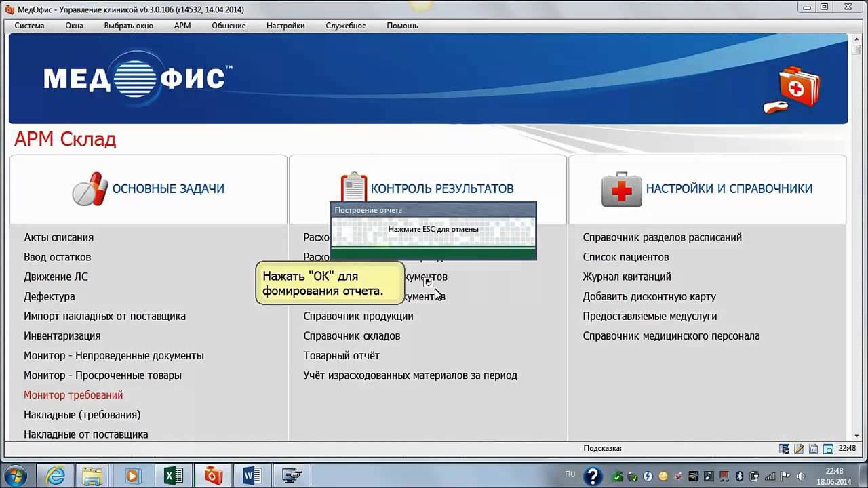868x488 pixels.
Task: Open the Окна menu
Action: [x=75, y=26]
